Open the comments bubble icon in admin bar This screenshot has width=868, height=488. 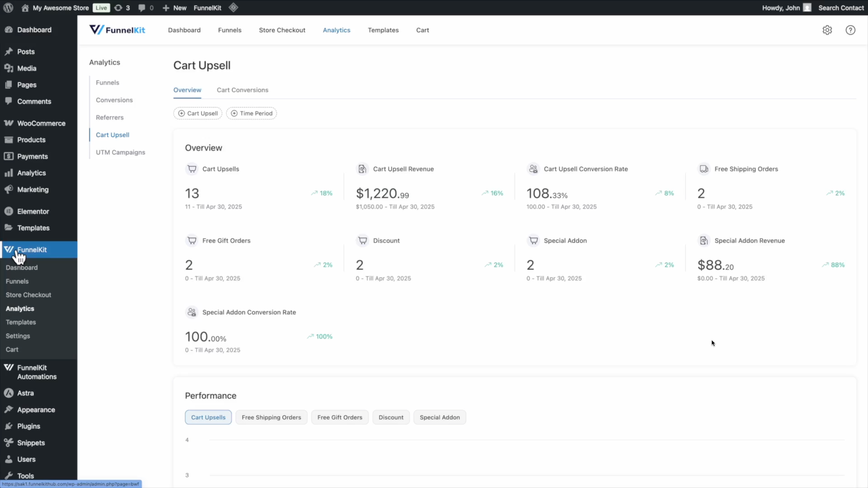tap(142, 8)
